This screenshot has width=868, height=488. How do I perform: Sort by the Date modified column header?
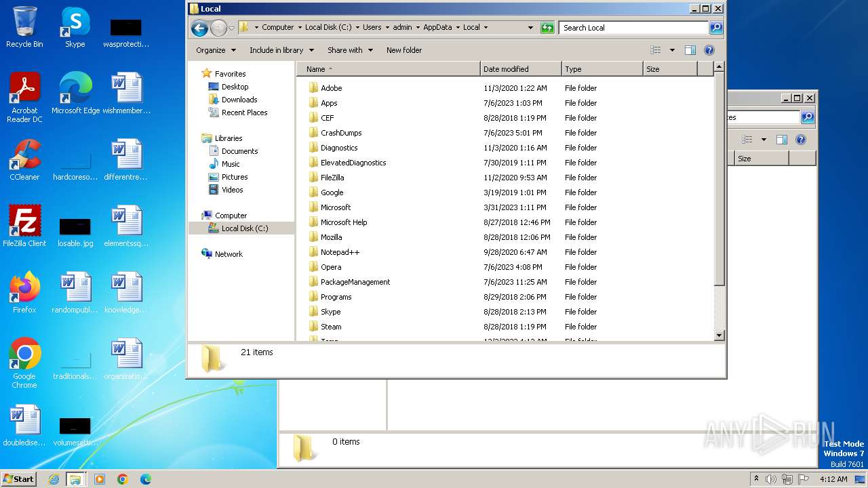pyautogui.click(x=521, y=69)
